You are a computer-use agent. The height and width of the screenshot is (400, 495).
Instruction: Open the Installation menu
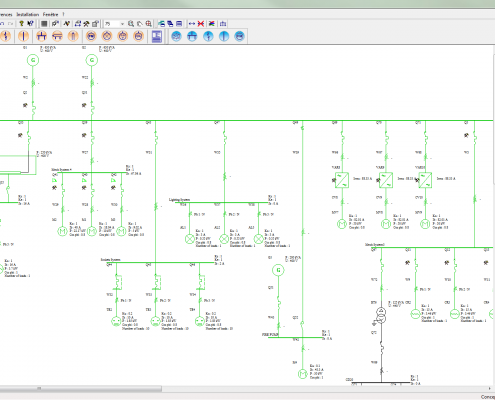coord(28,14)
